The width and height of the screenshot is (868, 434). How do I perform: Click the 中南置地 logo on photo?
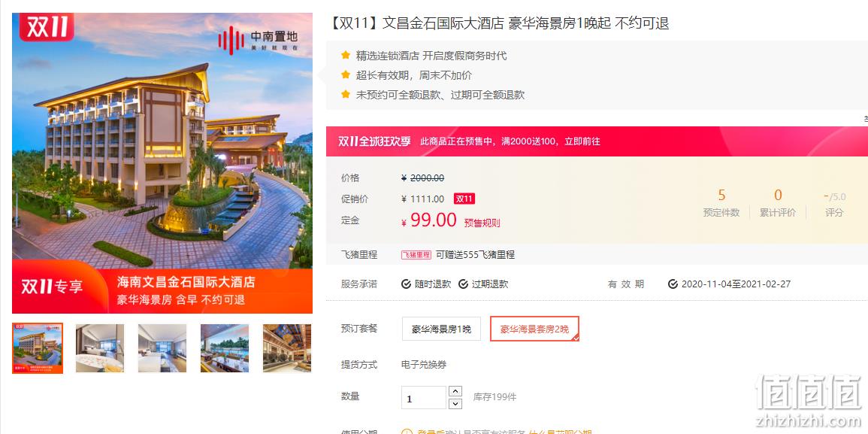click(258, 40)
